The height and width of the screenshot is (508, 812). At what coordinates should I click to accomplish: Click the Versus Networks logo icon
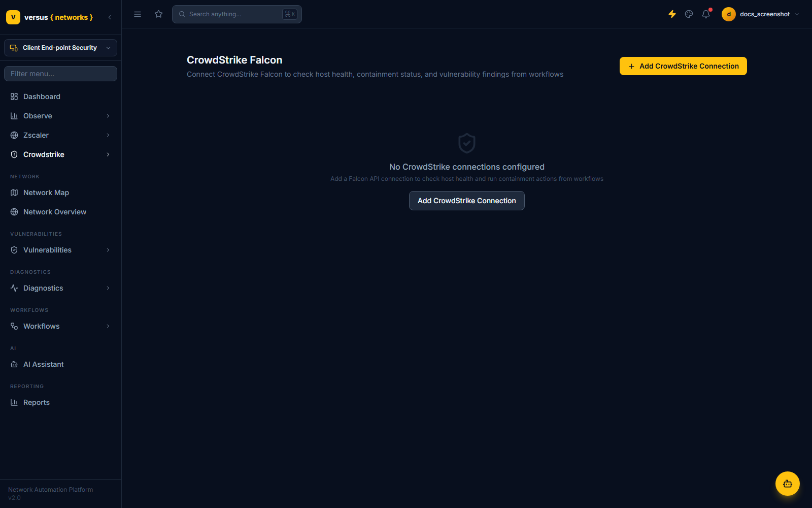pyautogui.click(x=13, y=17)
